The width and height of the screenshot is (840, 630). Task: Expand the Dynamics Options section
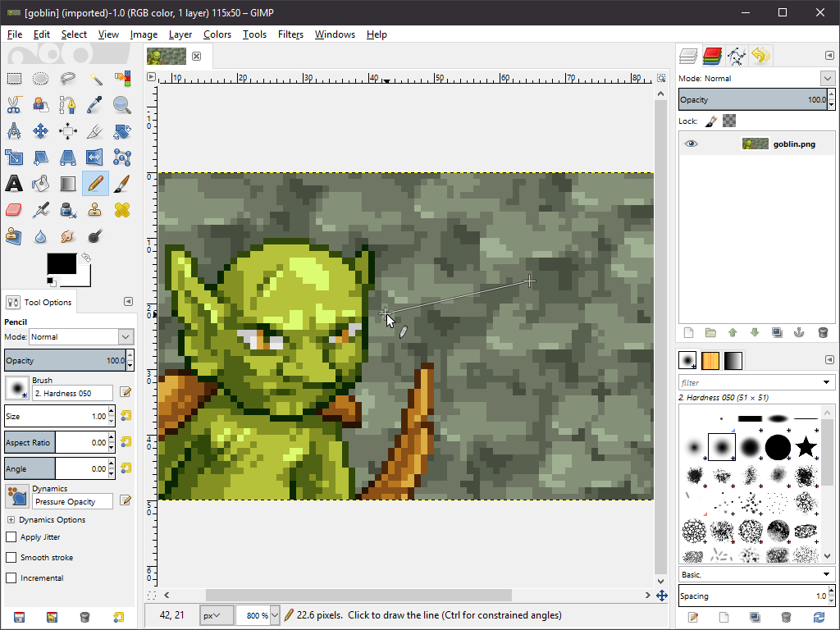(11, 520)
